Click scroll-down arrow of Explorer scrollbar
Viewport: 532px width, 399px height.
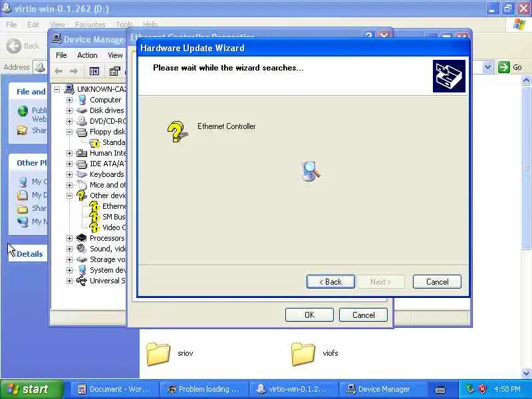click(526, 373)
